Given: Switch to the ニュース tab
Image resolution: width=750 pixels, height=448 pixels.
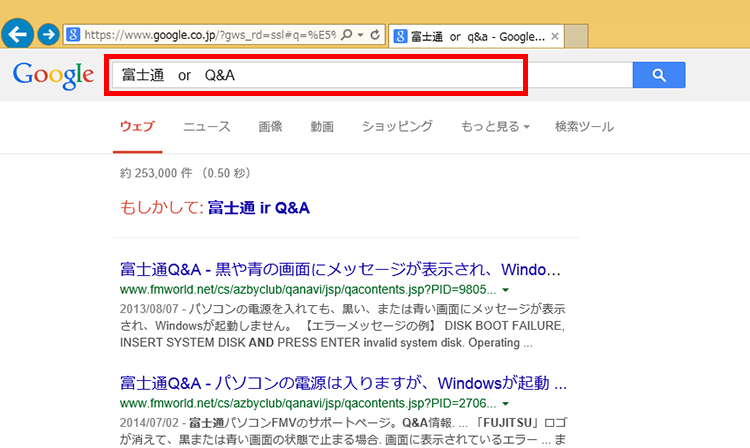Looking at the screenshot, I should click(207, 127).
